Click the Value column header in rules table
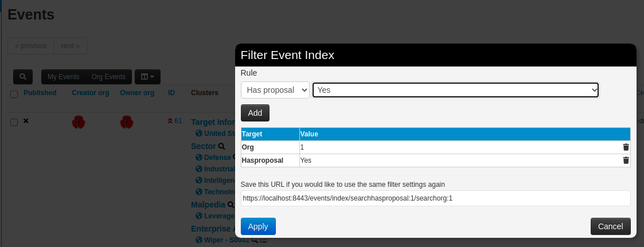 (465, 134)
